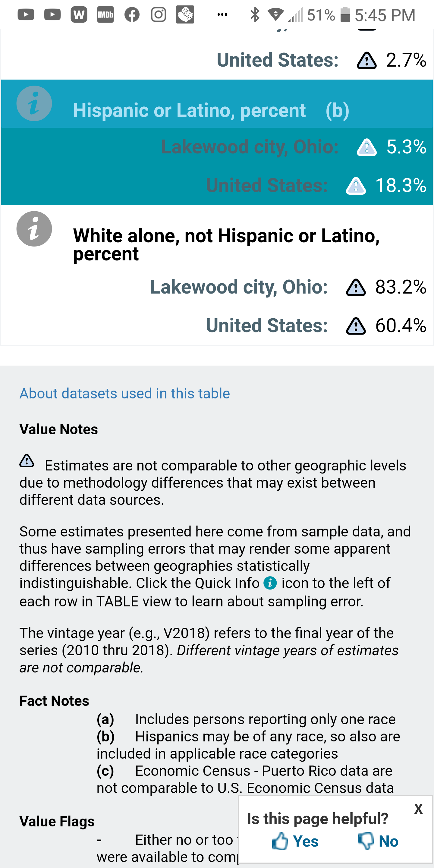Tap warning triangle beside 83.2% value
Screen dimensions: 434x868
[356, 288]
